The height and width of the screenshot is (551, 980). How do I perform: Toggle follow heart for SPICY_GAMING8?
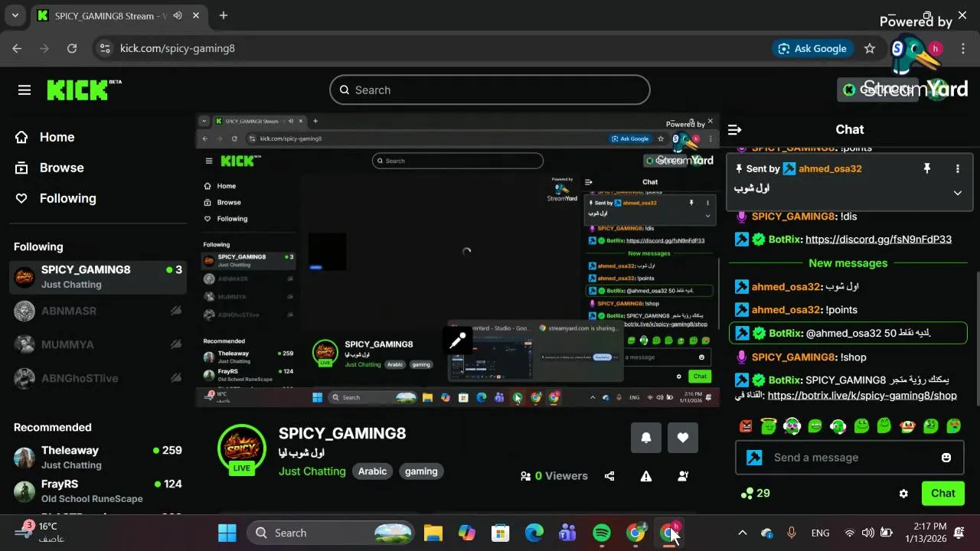(683, 438)
